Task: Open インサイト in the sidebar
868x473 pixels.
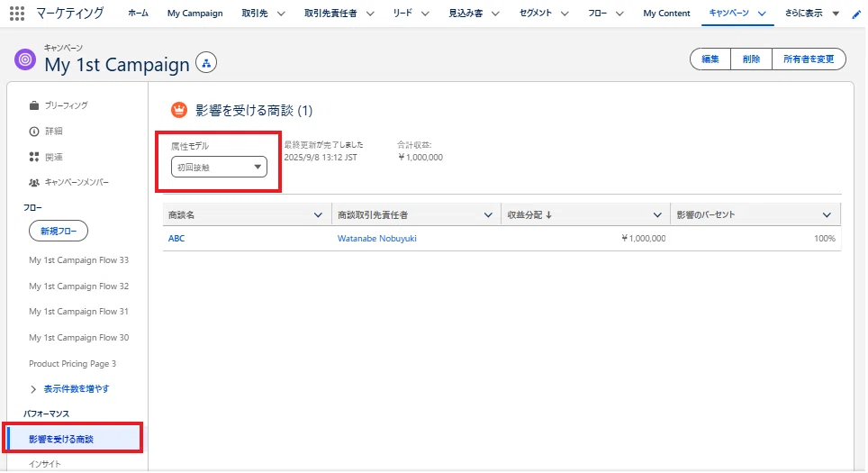Action: [45, 464]
